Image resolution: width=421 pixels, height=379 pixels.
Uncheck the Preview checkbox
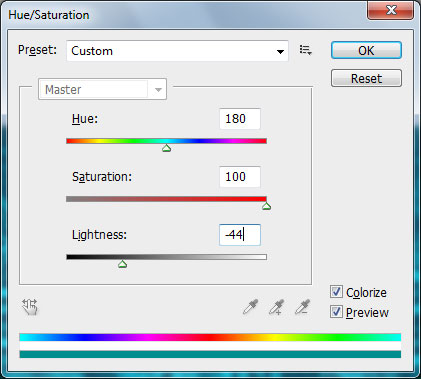[336, 312]
